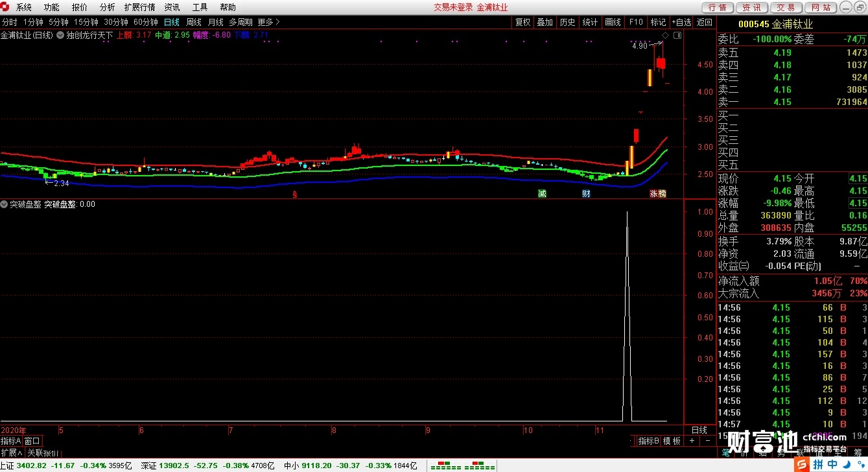The image size is (868, 472).
Task: Click the 财 marker on chart
Action: [x=586, y=194]
